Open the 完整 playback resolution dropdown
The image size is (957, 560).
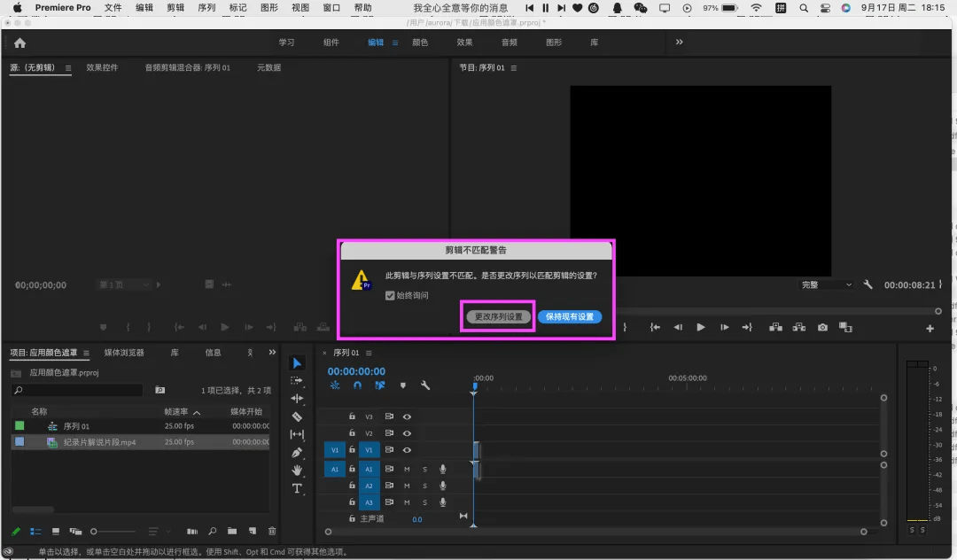(826, 285)
